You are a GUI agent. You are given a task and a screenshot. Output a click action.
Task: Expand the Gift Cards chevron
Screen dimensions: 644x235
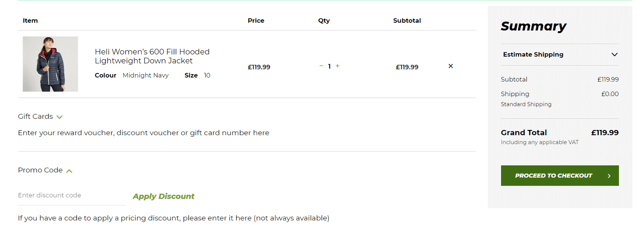pyautogui.click(x=60, y=117)
